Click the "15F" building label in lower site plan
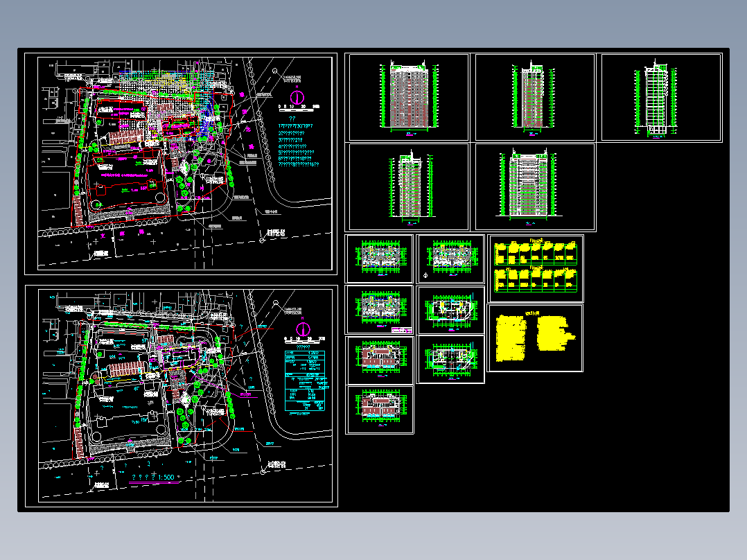The image size is (747, 560). point(143,421)
